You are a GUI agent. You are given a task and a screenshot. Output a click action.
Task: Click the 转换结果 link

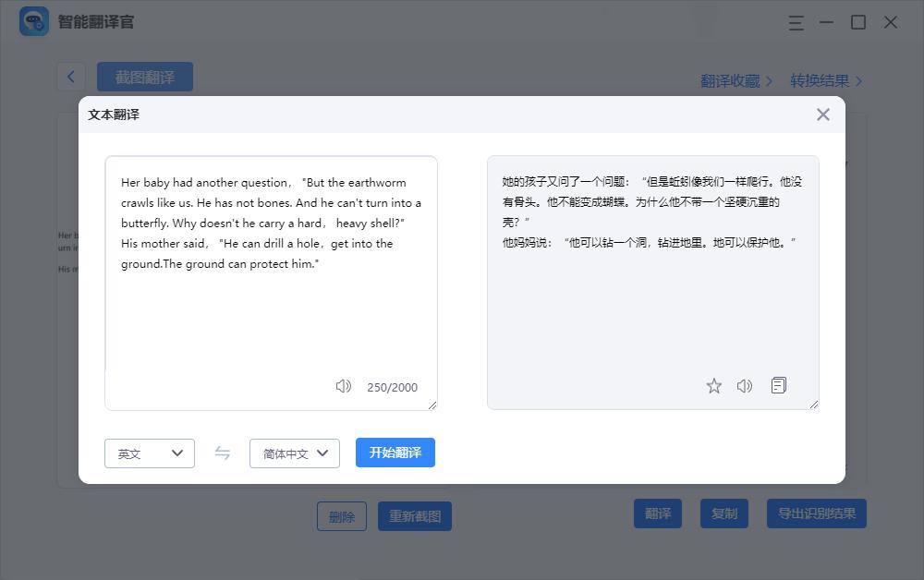pyautogui.click(x=821, y=81)
